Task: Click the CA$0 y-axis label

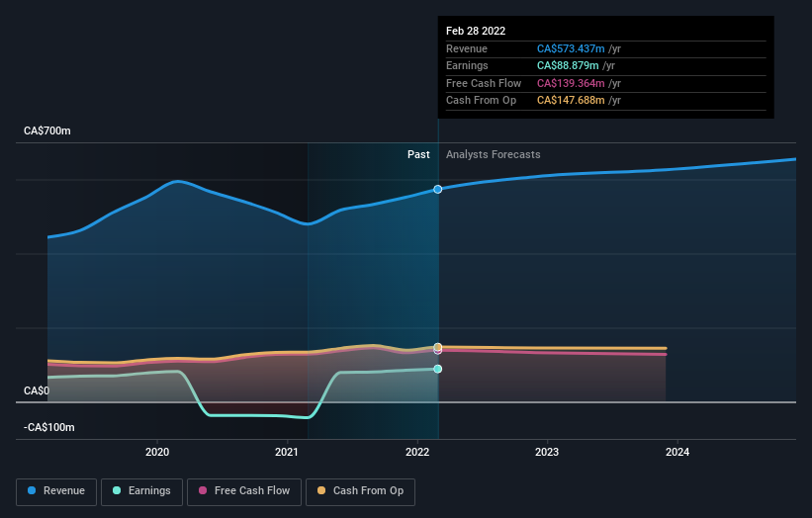Action: [x=37, y=390]
